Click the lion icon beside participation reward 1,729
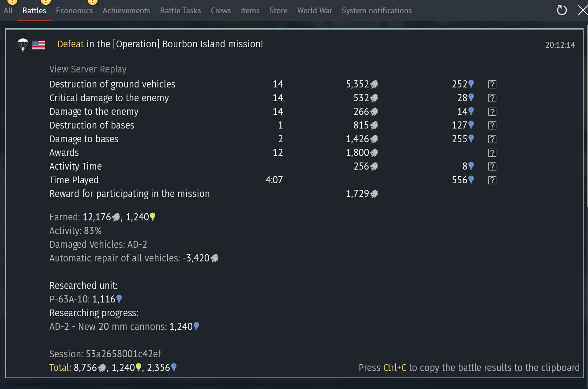Viewport: 588px width, 389px height. click(x=374, y=194)
